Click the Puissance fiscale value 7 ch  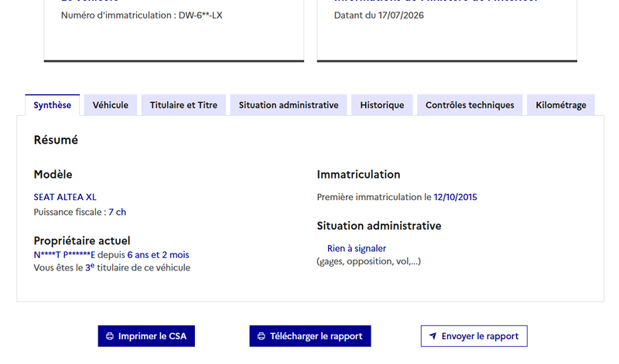(118, 213)
